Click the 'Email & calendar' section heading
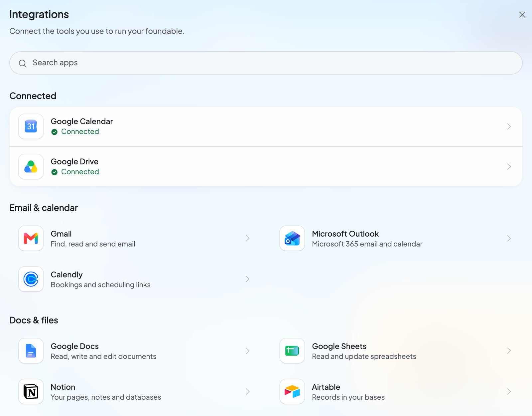The image size is (532, 416). 44,208
